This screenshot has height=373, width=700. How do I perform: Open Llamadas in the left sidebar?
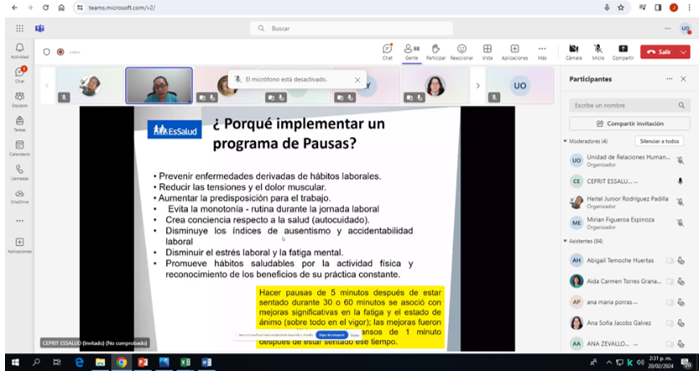click(20, 172)
